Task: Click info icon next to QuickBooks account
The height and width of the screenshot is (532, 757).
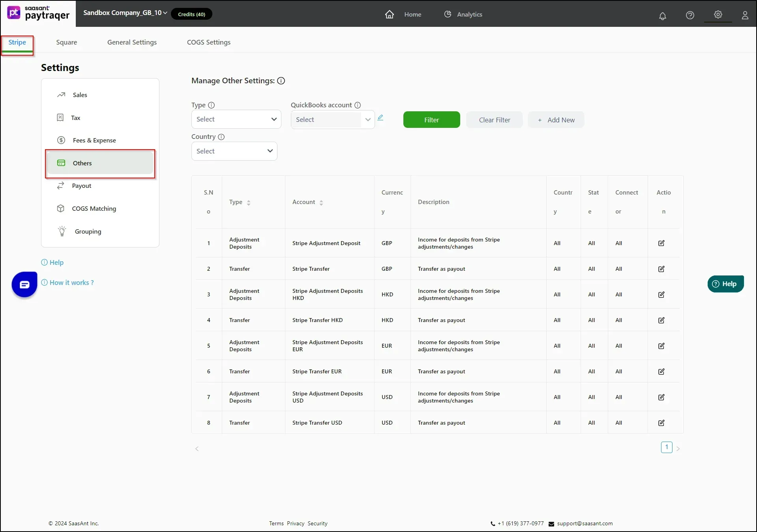Action: [358, 105]
